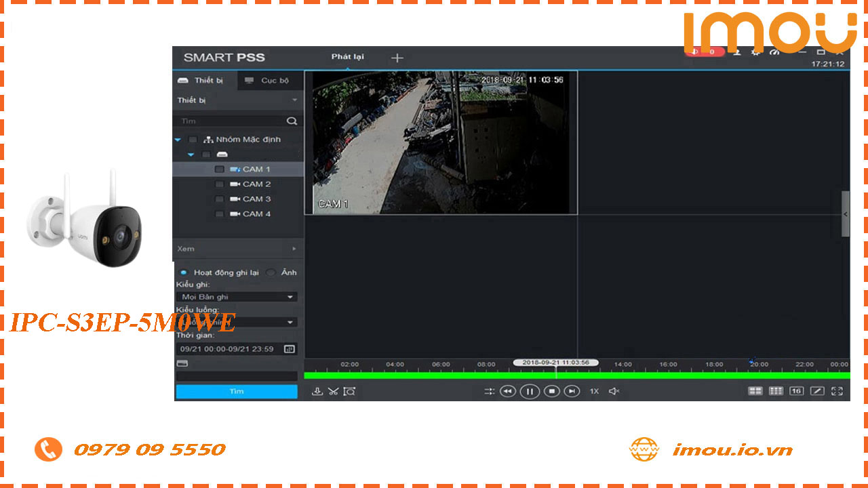Select the 16-window split view icon

(796, 390)
